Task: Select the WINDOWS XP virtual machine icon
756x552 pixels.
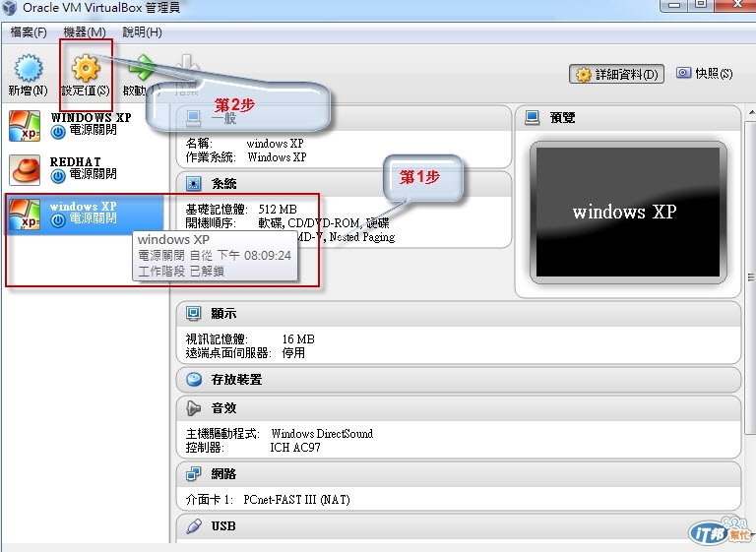Action: point(24,126)
